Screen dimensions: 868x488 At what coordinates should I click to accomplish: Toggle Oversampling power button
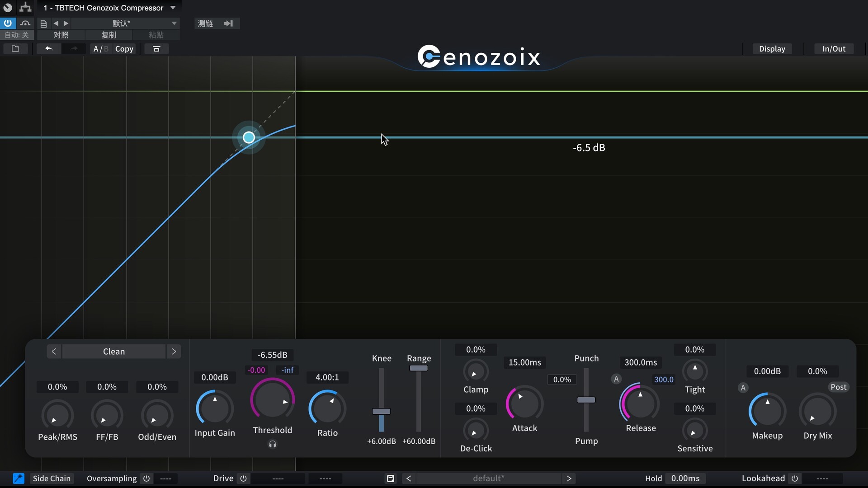(x=146, y=479)
